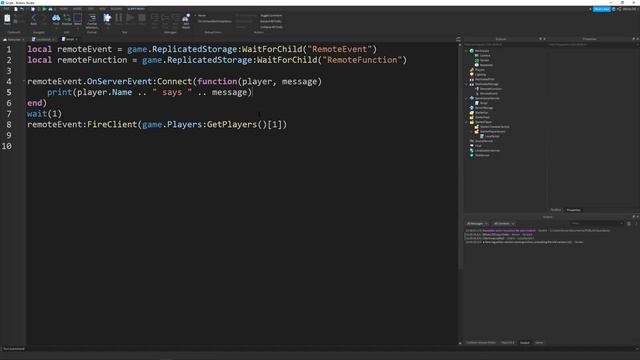
Task: Click the Explorer filter search field
Action: coord(505,44)
